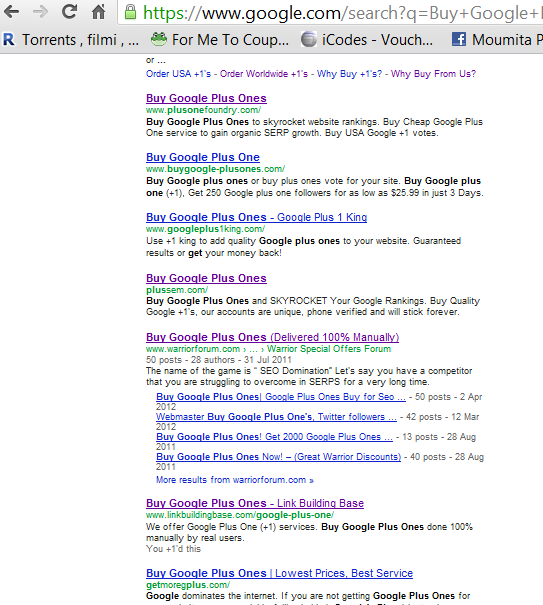Click Warrior Special Offers Forum breadcrumb
The height and width of the screenshot is (605, 543).
(329, 349)
